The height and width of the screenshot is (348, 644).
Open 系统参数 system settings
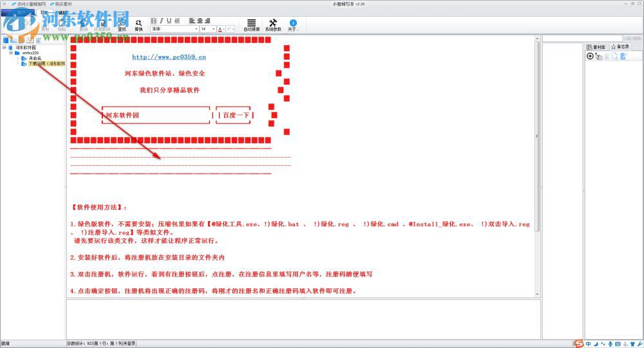(x=273, y=25)
